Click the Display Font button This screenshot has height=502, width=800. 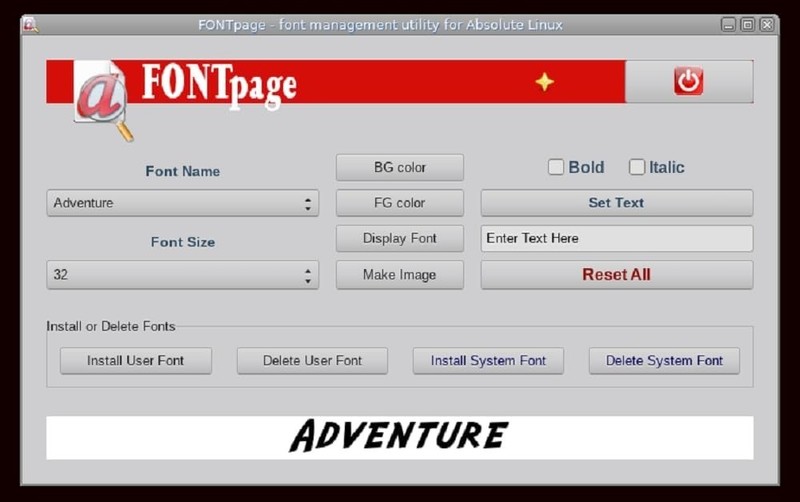click(399, 238)
